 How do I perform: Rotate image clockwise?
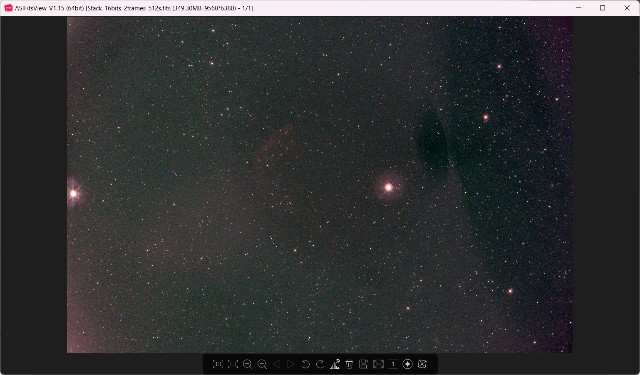click(320, 364)
